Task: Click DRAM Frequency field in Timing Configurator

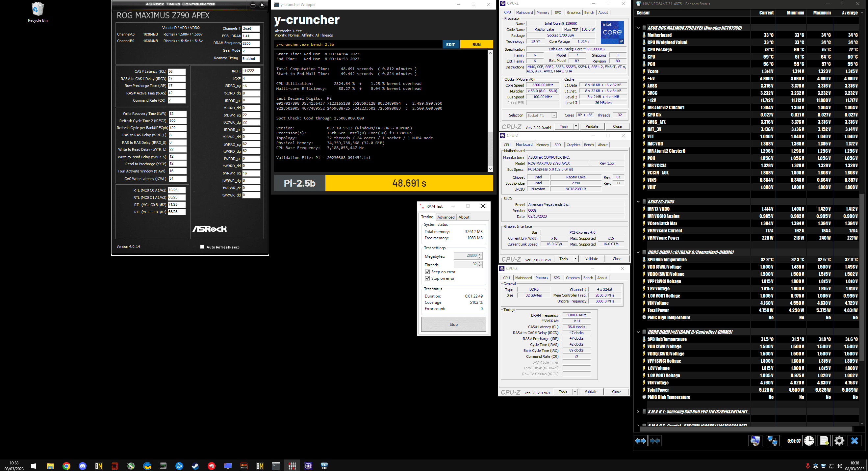Action: tap(251, 43)
